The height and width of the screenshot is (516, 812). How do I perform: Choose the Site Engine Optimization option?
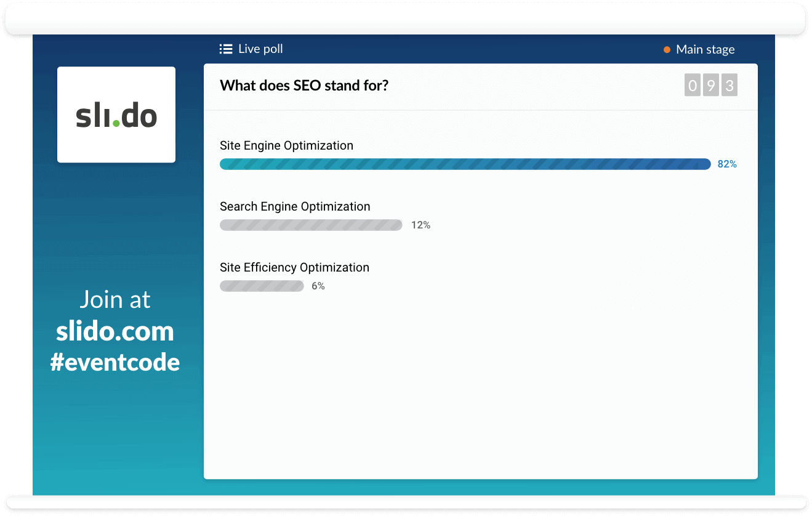click(286, 146)
